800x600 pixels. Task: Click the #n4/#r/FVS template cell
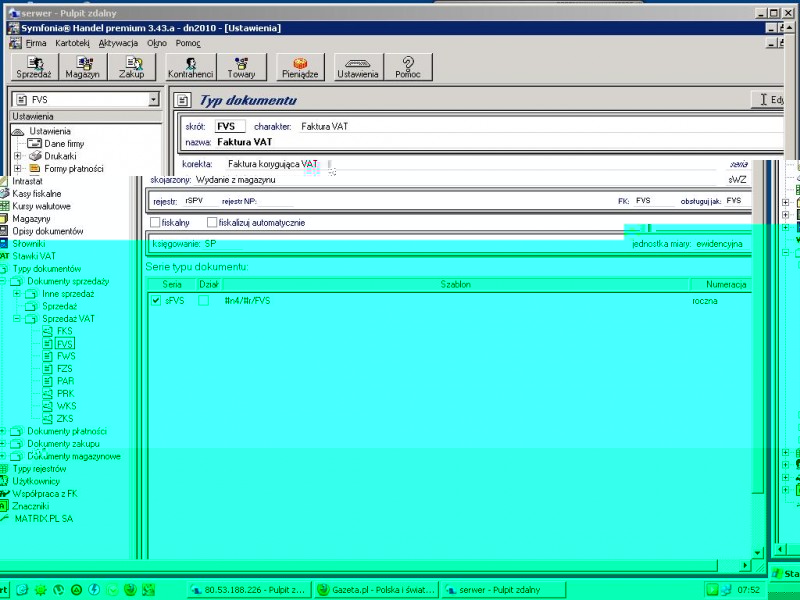247,301
